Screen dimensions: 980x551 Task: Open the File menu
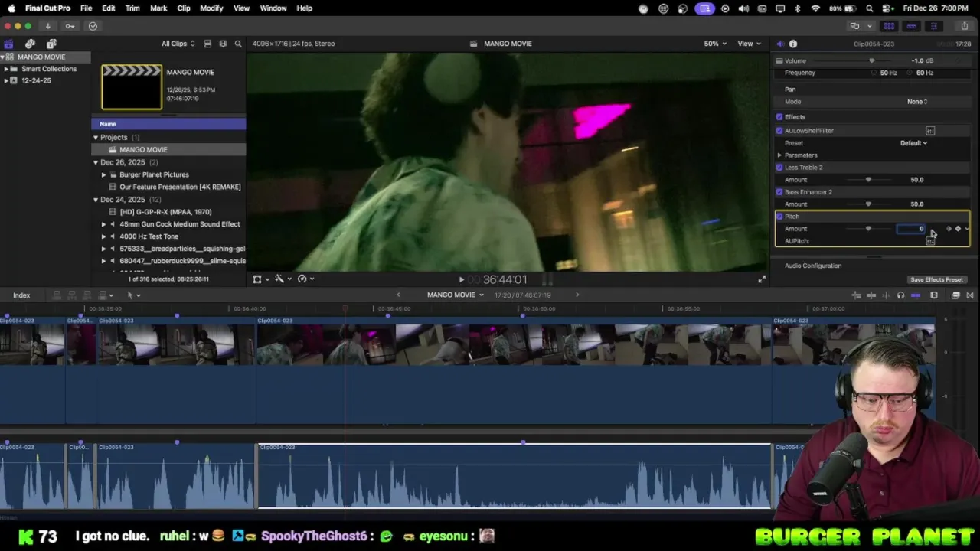[x=87, y=8]
